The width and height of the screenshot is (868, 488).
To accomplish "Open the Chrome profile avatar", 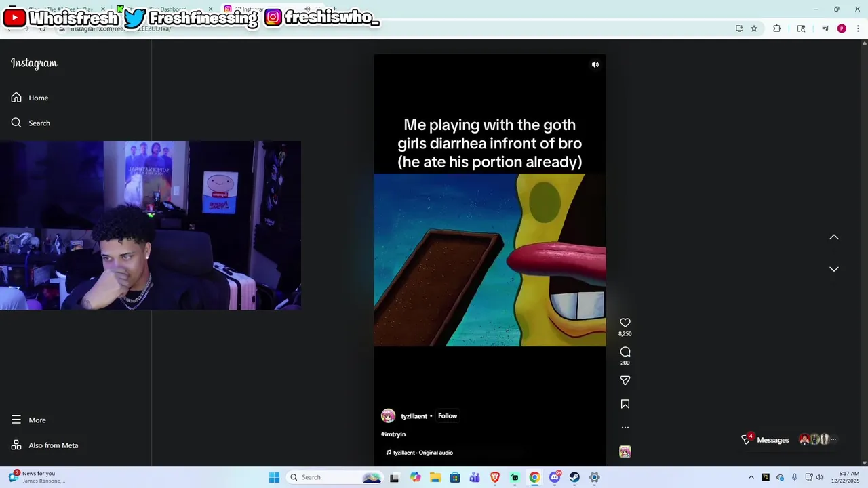I will (x=842, y=28).
